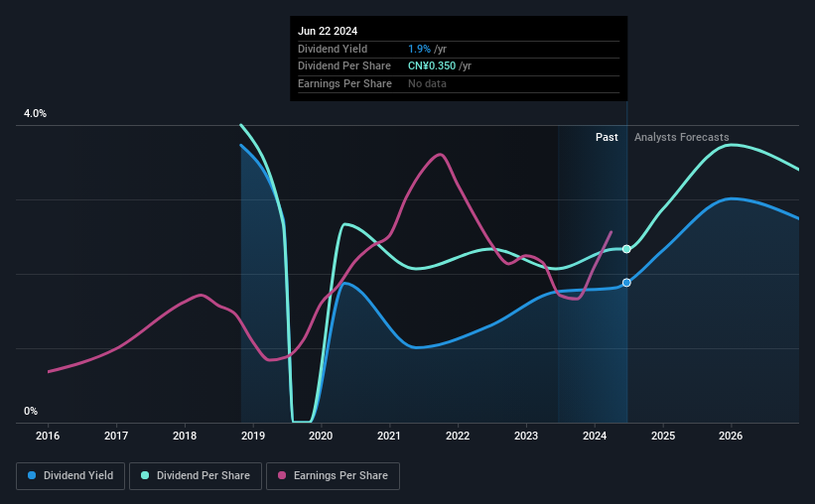Click the Dividend Yield tooltip row label
815x504 pixels.
333,49
